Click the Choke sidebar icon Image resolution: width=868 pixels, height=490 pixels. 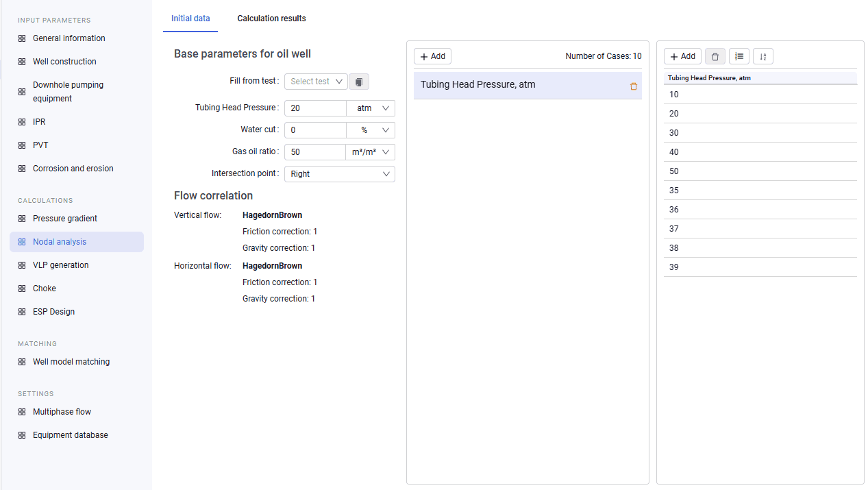[22, 289]
